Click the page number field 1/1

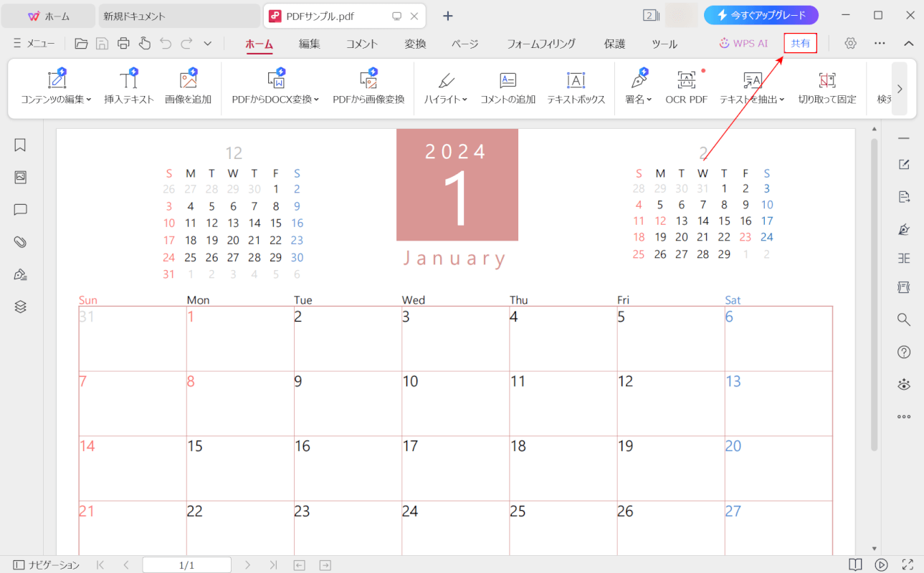pyautogui.click(x=186, y=565)
